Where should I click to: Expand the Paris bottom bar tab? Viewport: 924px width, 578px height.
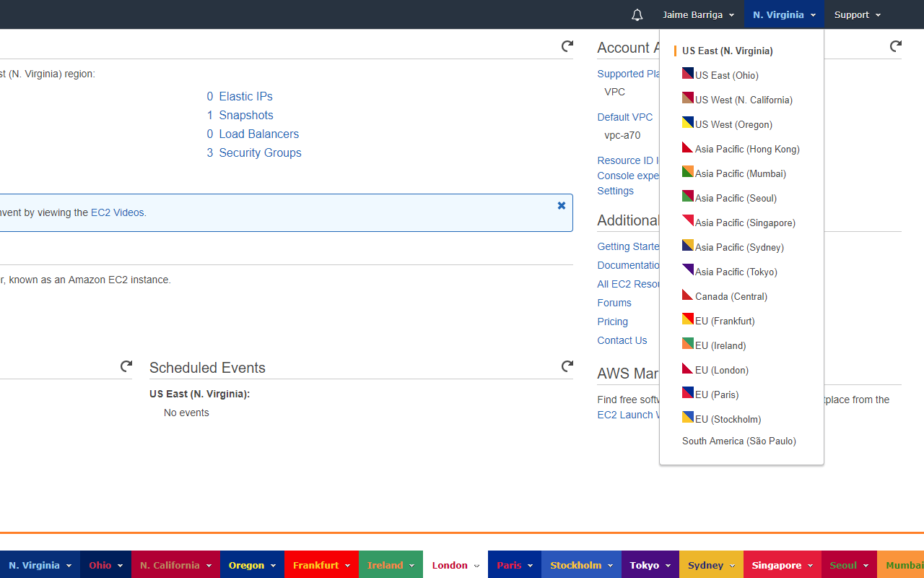515,565
